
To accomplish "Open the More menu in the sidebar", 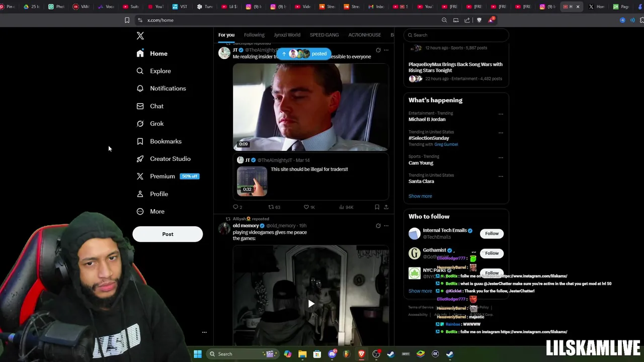I will 151,212.
